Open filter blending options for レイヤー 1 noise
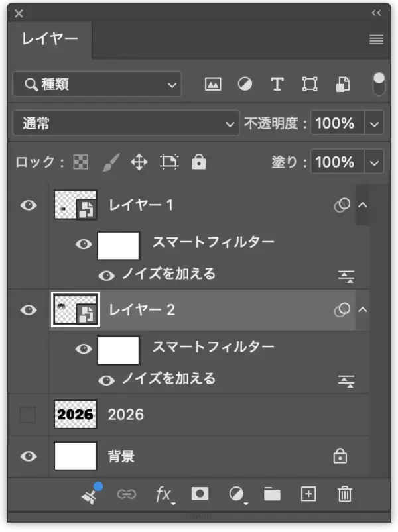 (346, 276)
